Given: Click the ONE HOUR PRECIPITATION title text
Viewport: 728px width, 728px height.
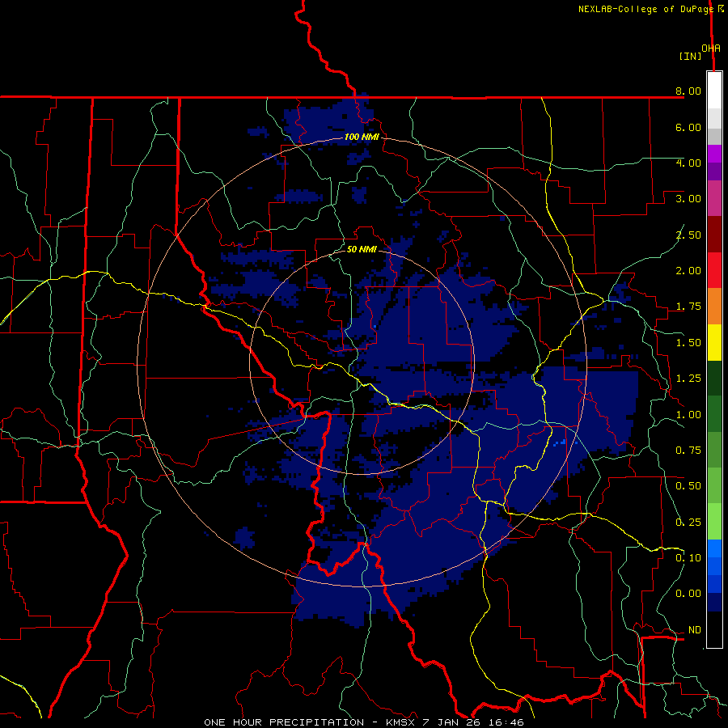Looking at the screenshot, I should (284, 722).
